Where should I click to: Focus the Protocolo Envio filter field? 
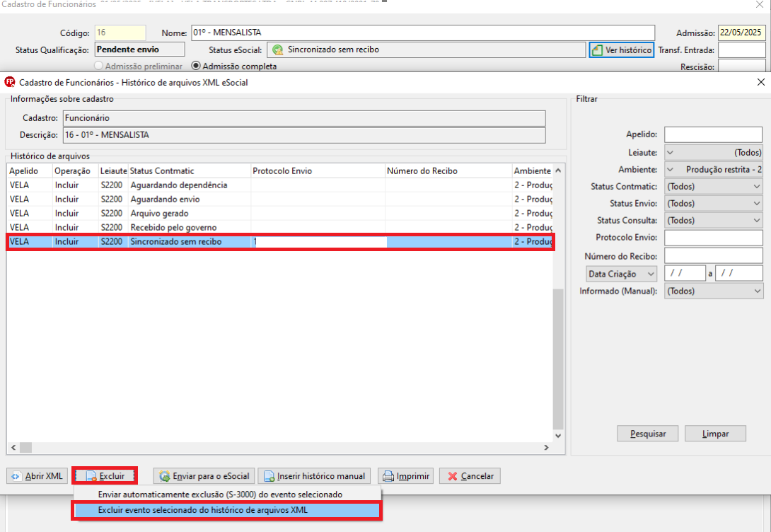(x=714, y=238)
